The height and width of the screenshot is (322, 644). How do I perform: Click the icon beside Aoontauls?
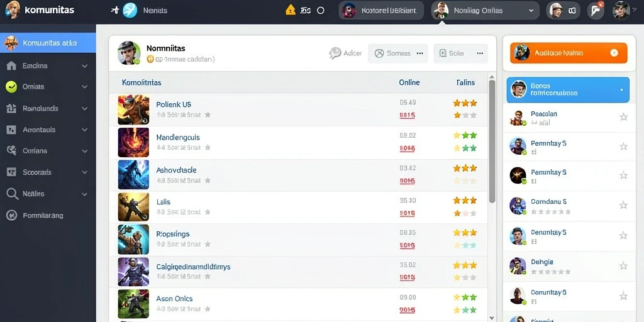(11, 130)
